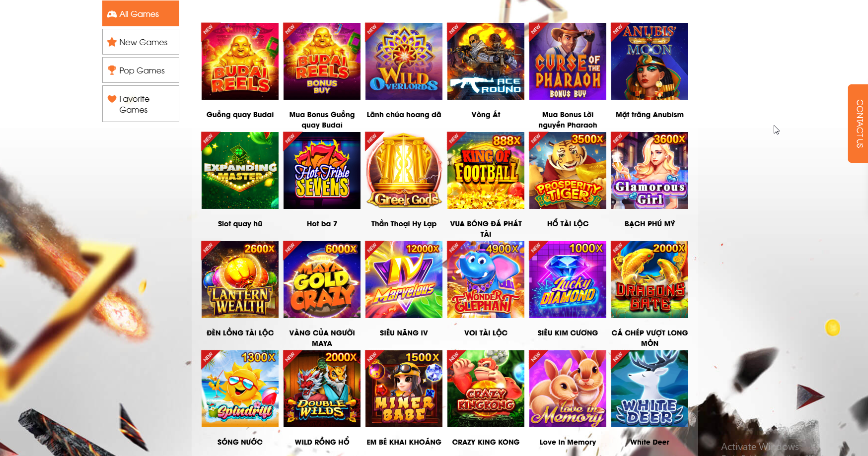Viewport: 868px width, 456px height.
Task: Launch the King of Football game
Action: (486, 170)
